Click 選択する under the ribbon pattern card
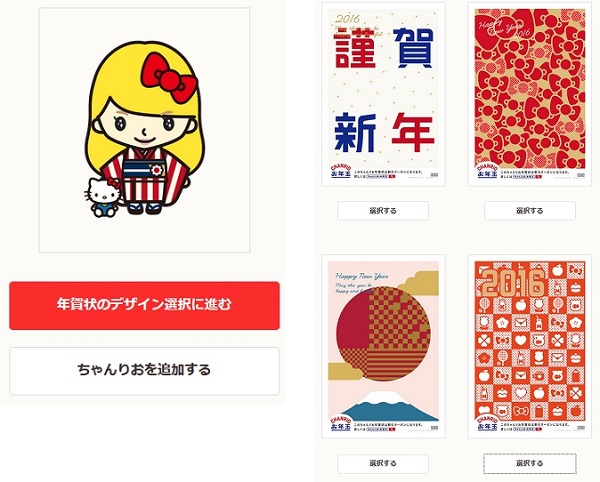This screenshot has width=600, height=482. [530, 211]
